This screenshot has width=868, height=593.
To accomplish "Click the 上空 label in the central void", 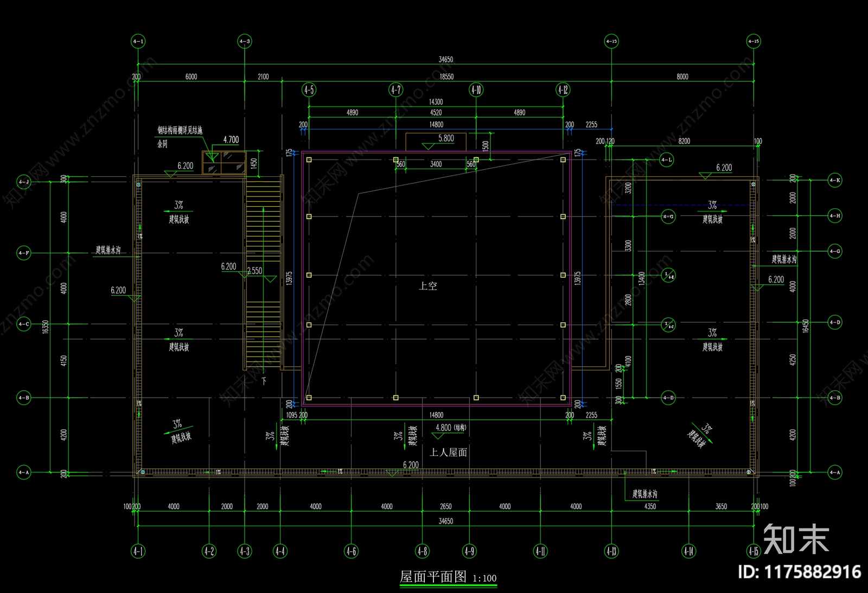I will point(428,286).
